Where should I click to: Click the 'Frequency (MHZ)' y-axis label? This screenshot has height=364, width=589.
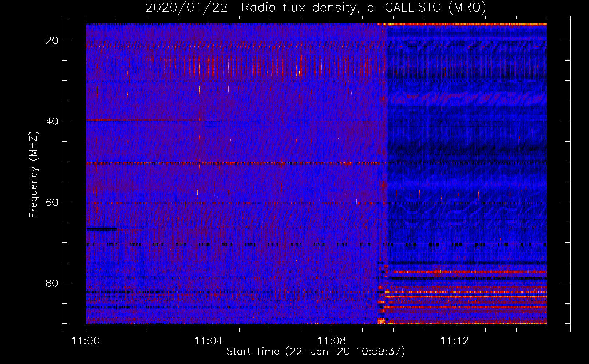(x=33, y=175)
